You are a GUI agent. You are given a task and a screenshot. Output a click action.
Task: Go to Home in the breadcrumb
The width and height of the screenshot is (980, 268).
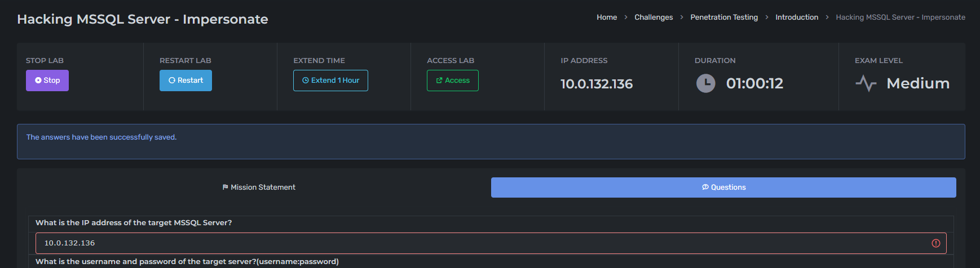click(607, 17)
